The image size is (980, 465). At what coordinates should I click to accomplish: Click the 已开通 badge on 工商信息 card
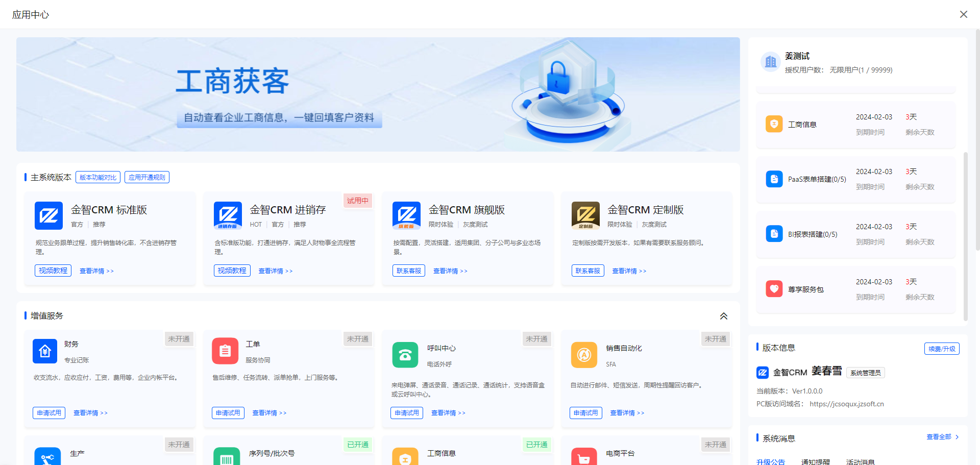tap(537, 445)
